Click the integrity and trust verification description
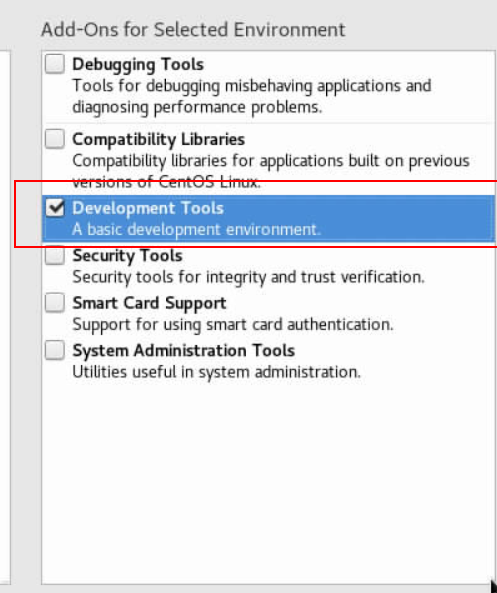This screenshot has height=593, width=497. (248, 277)
